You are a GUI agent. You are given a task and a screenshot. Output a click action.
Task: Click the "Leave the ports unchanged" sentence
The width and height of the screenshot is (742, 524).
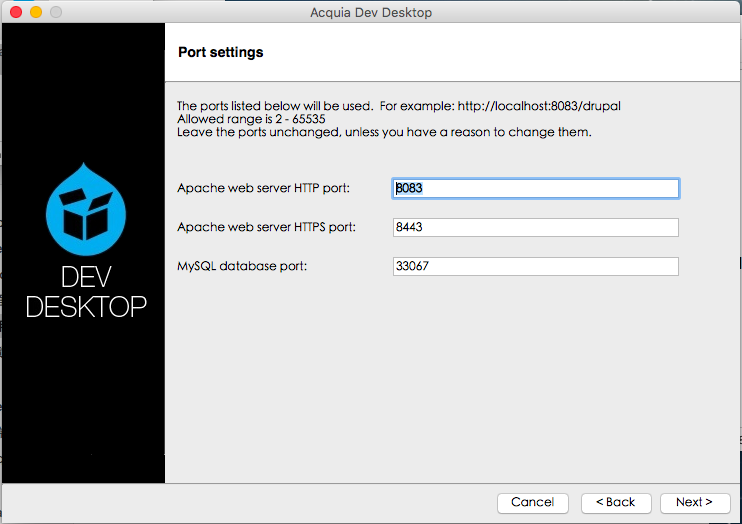click(x=384, y=132)
